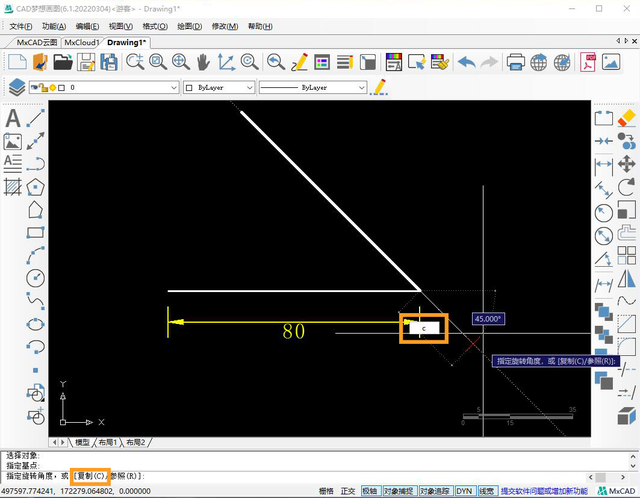Open the ByLayer color dropdown
The width and height of the screenshot is (640, 498).
(x=219, y=87)
